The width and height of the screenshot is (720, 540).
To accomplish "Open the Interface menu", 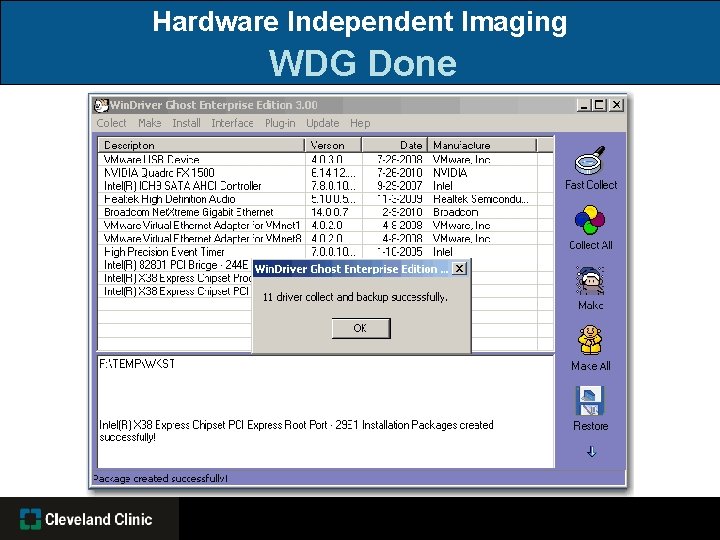I will 232,123.
